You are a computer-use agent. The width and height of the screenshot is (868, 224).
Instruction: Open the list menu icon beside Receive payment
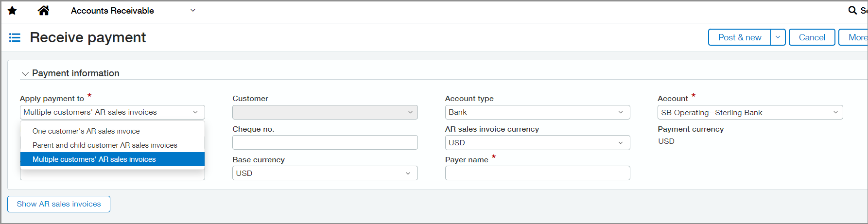tap(15, 37)
